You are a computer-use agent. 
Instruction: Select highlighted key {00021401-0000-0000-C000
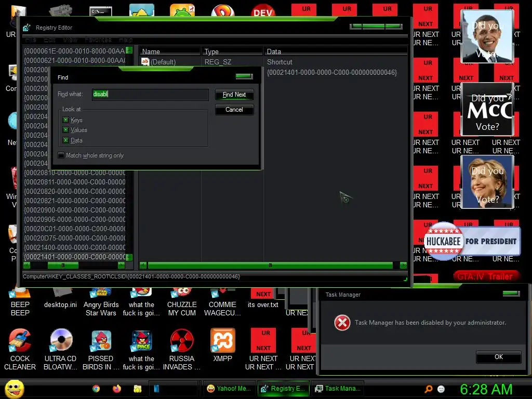[x=74, y=257]
